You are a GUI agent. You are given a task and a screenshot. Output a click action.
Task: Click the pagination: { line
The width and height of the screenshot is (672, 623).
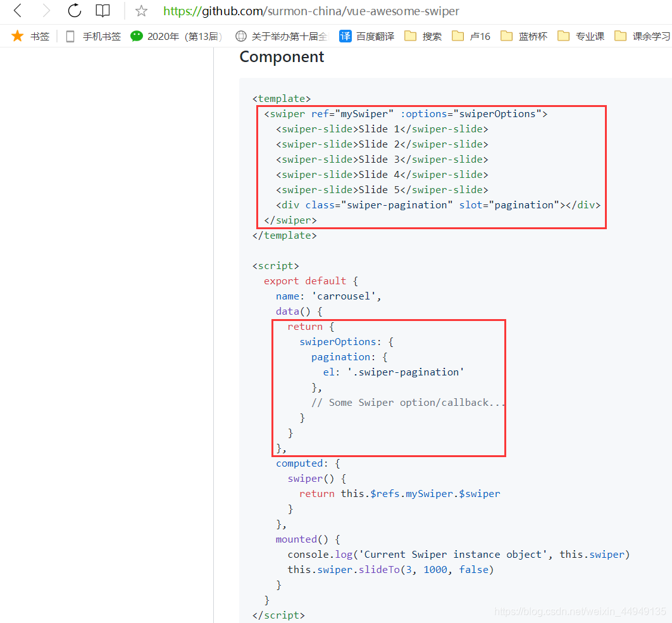[x=349, y=357]
